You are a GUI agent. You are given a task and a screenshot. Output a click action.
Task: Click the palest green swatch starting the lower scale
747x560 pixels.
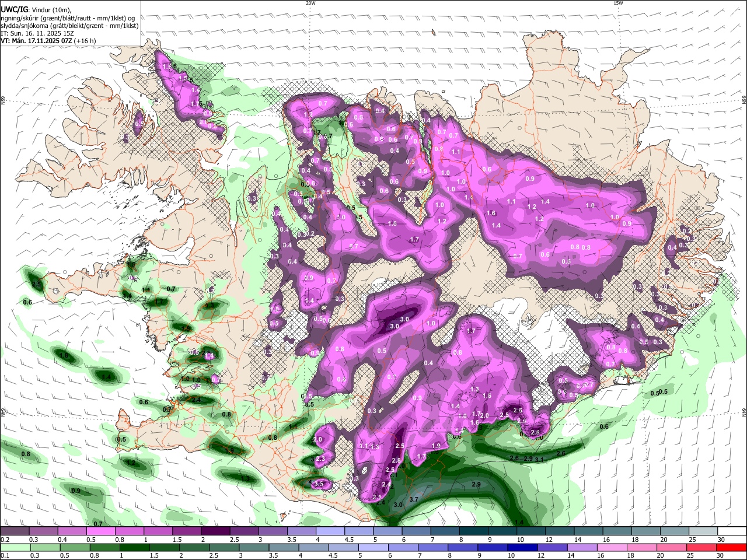pos(15,548)
